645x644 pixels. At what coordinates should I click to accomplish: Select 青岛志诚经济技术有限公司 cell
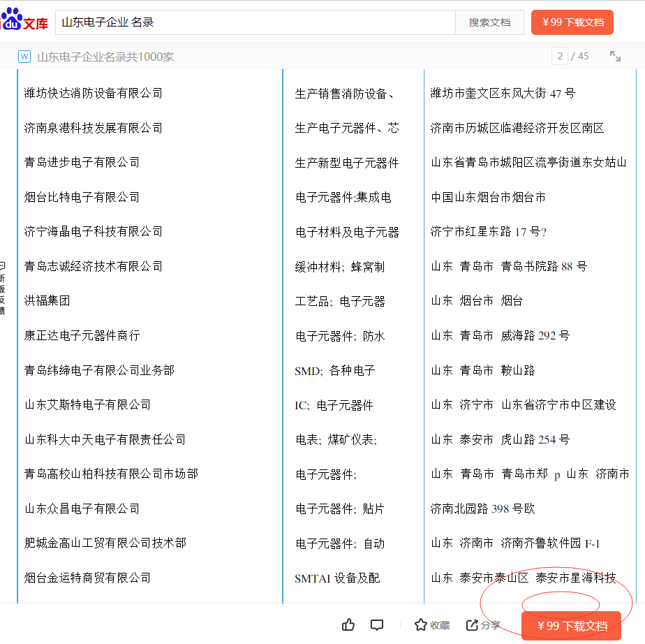click(x=94, y=266)
